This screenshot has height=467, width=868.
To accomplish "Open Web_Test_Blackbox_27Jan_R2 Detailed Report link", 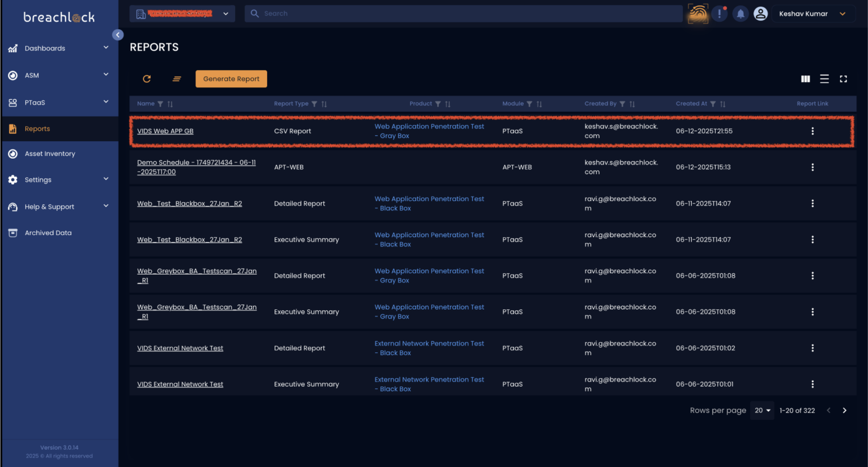I will point(189,203).
